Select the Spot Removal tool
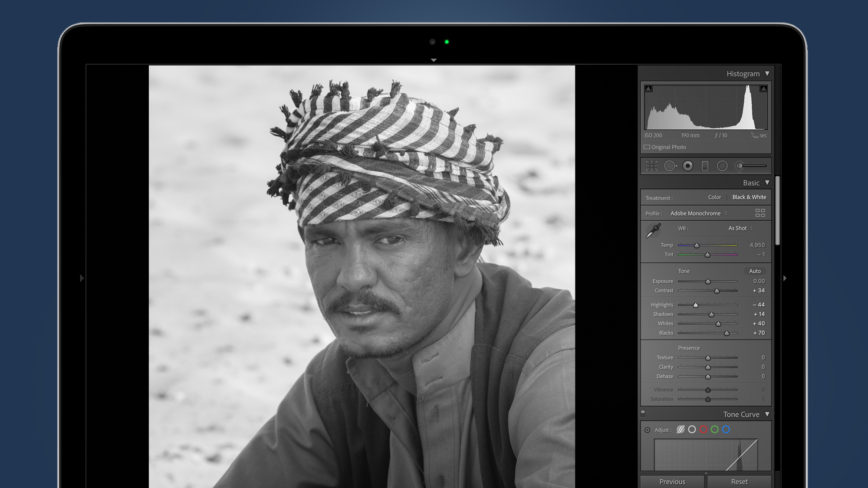The image size is (868, 488). click(670, 166)
